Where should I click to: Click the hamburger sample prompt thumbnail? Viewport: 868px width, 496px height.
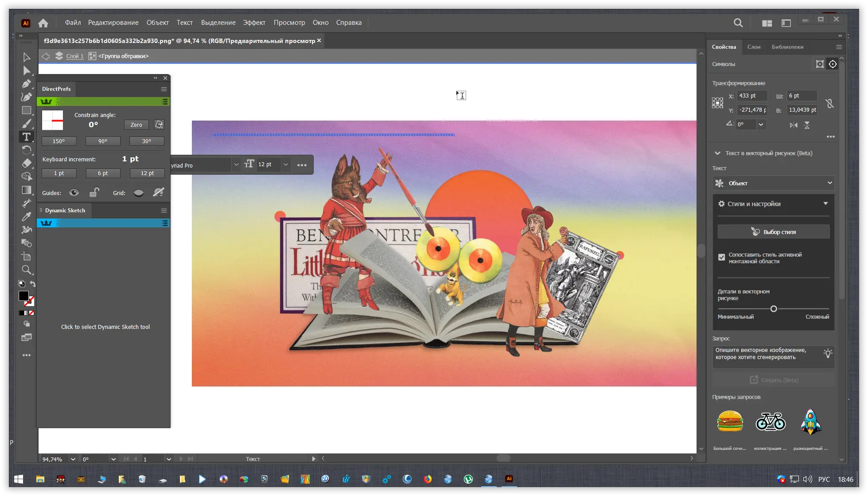click(x=730, y=421)
